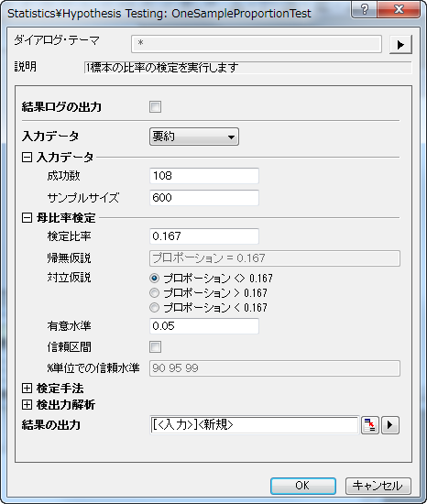The height and width of the screenshot is (504, 427).
Task: Open the dialog theme flyout arrow button
Action: [400, 44]
